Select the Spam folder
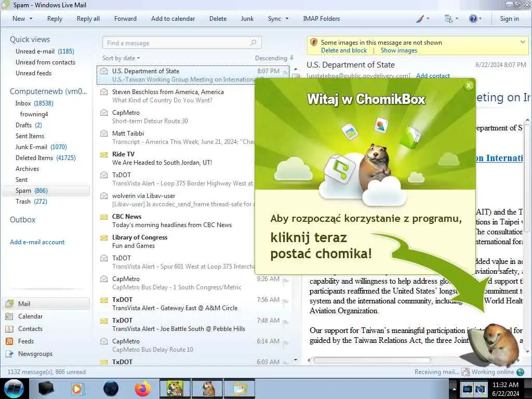The image size is (532, 399). point(46,191)
